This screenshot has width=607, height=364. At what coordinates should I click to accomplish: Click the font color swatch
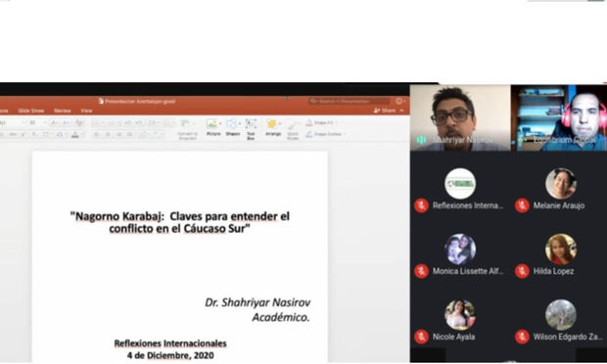pyautogui.click(x=75, y=135)
